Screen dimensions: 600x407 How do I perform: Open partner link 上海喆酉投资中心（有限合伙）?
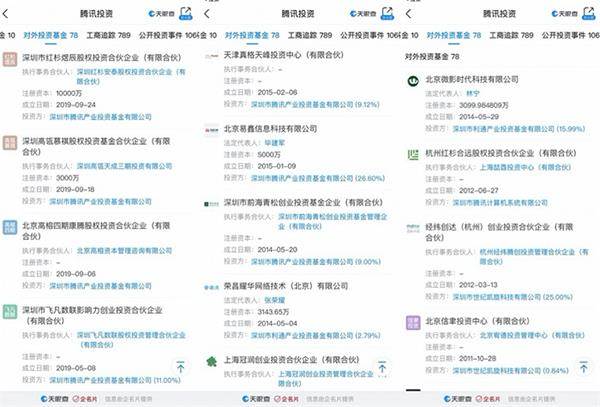525,167
